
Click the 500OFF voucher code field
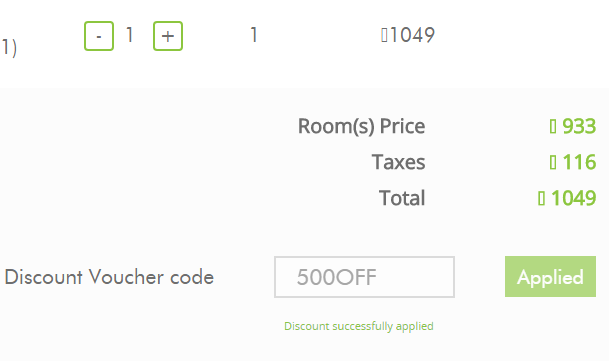(364, 277)
